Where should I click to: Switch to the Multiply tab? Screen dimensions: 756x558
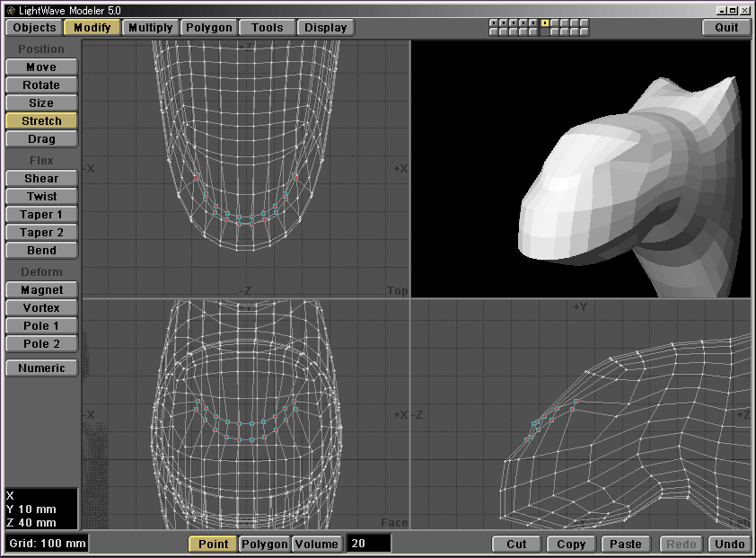(x=150, y=27)
